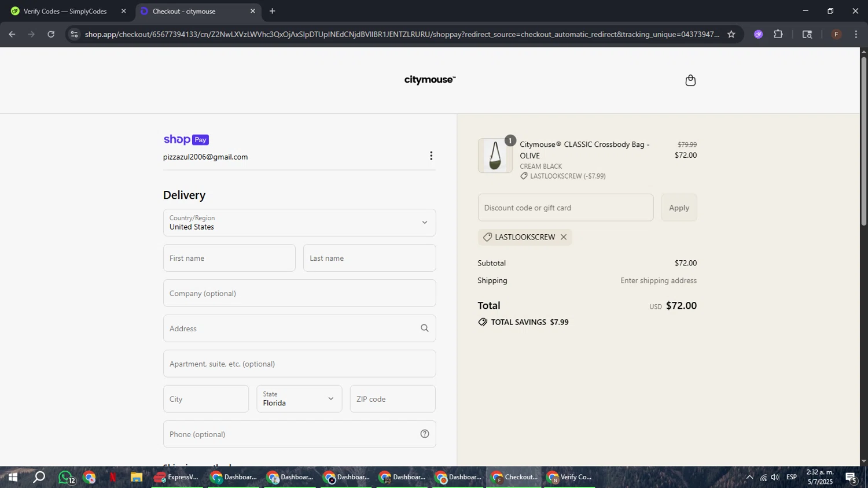The height and width of the screenshot is (488, 868).
Task: Open network Wi-Fi tray icon
Action: [763, 478]
